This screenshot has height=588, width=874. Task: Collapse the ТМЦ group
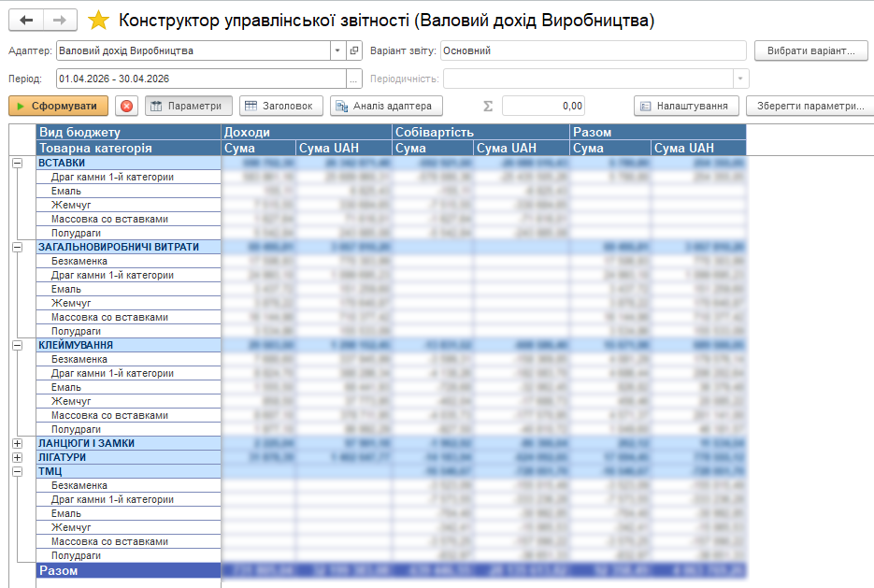[x=17, y=471]
